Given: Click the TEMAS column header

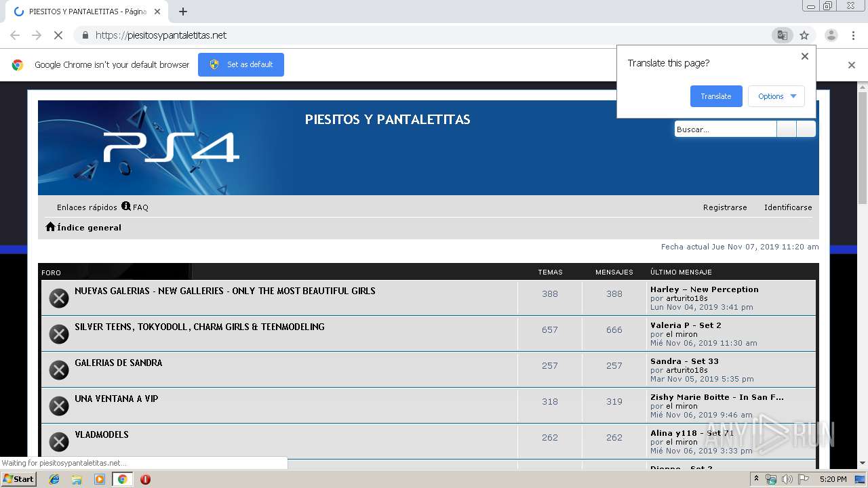Looking at the screenshot, I should point(550,272).
